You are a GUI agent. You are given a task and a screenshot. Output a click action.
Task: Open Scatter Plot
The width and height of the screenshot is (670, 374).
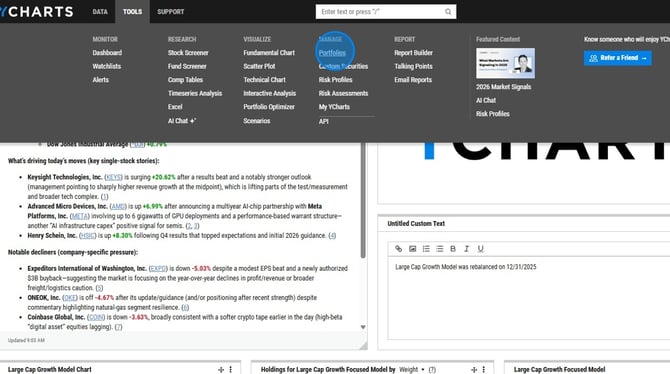[x=259, y=66]
